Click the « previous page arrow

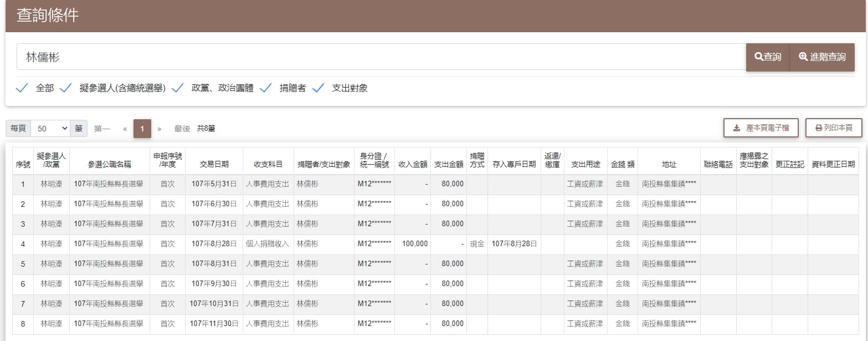pyautogui.click(x=125, y=129)
